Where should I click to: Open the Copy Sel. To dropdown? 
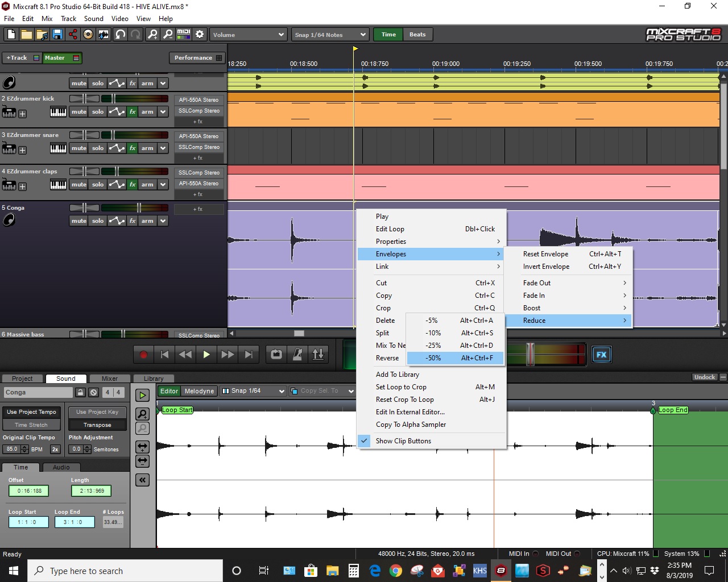pyautogui.click(x=323, y=391)
